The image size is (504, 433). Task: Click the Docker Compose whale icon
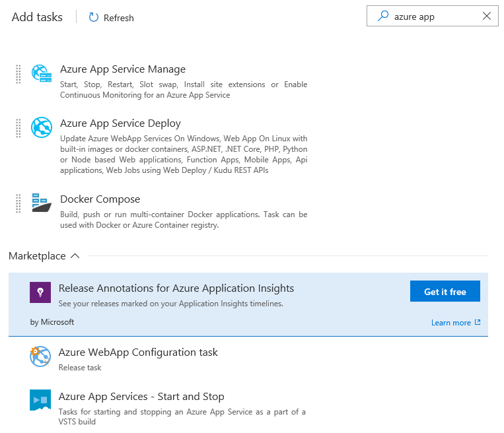point(42,203)
